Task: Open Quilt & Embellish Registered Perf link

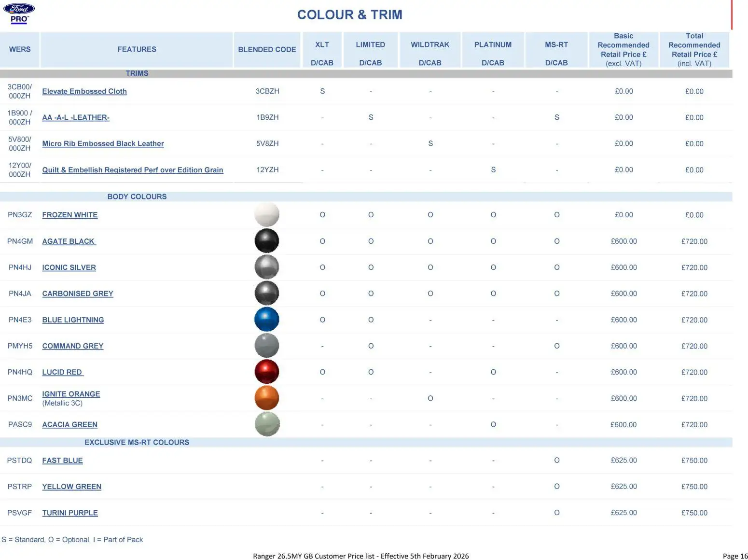Action: (x=133, y=170)
